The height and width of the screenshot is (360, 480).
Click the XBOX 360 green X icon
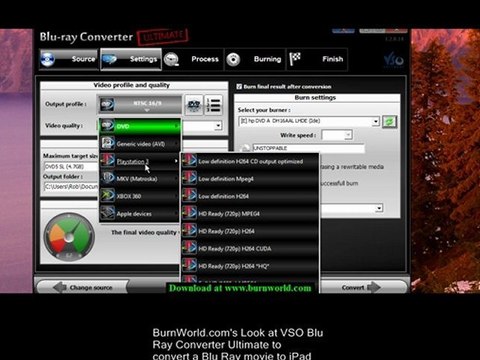point(108,196)
